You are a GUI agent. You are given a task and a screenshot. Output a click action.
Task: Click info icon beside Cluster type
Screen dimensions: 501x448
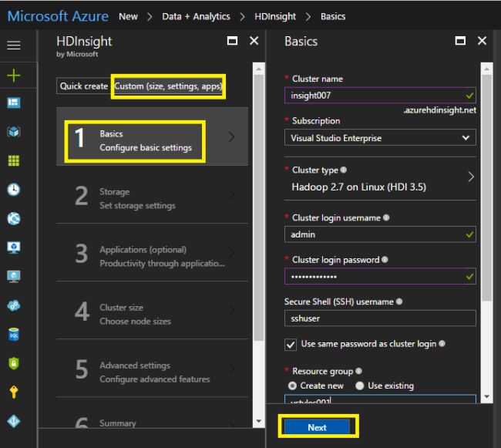coord(344,170)
